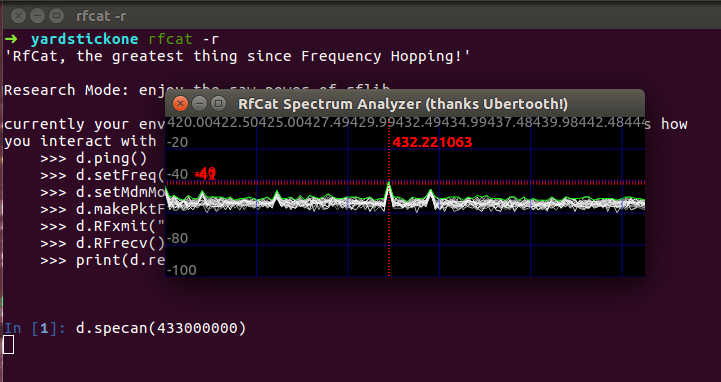The width and height of the screenshot is (721, 382).
Task: Click the RfCat Spectrum Analyzer title bar
Action: [405, 104]
